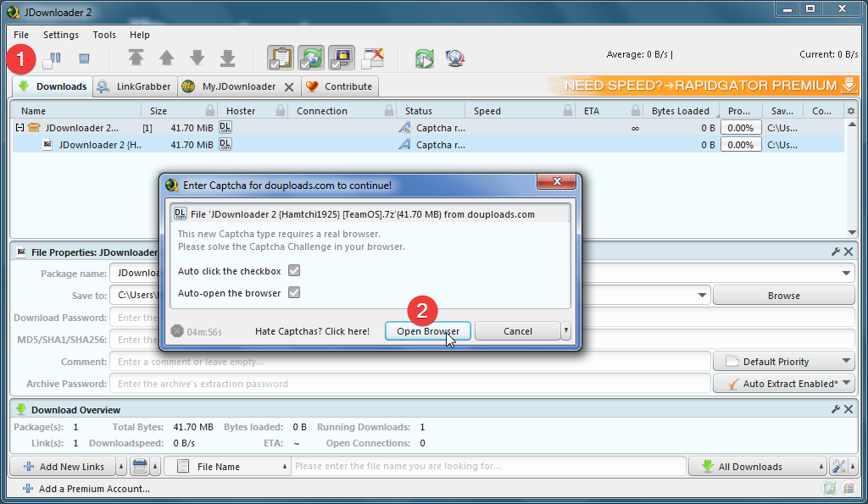Click the green update check icon
Image resolution: width=868 pixels, height=504 pixels.
(425, 58)
